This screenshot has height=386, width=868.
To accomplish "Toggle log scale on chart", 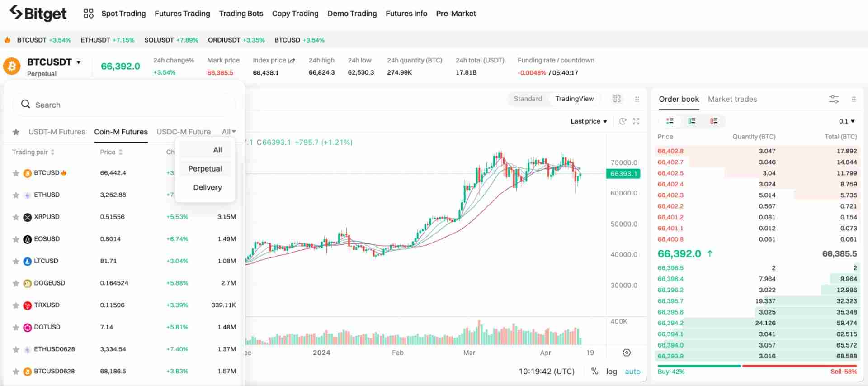I will [x=611, y=372].
